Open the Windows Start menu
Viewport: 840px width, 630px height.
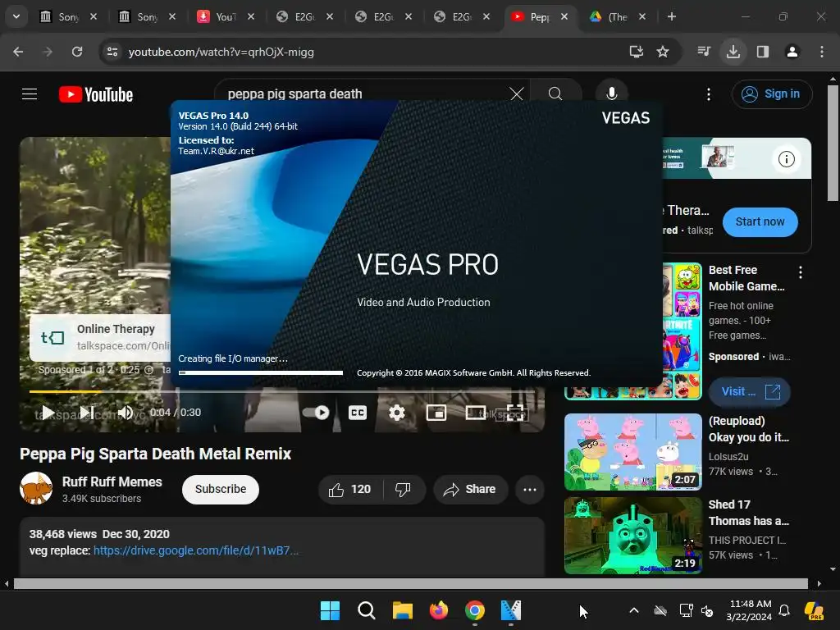(330, 610)
